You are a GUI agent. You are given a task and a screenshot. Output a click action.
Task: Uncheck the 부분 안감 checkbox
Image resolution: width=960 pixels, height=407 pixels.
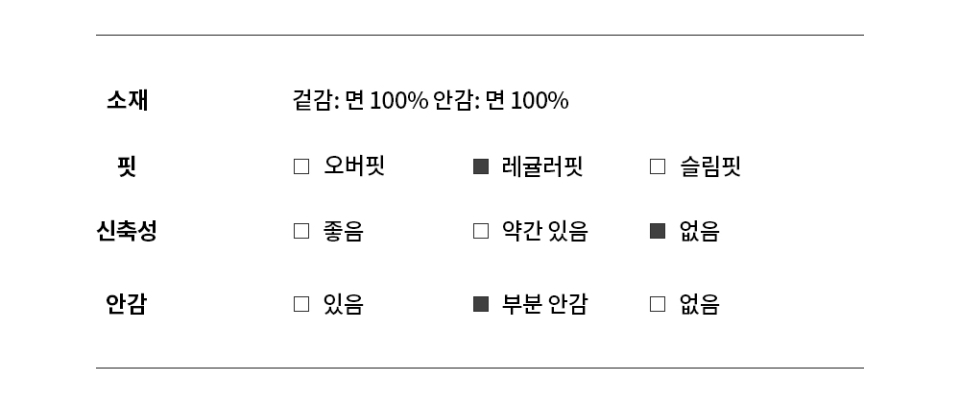(x=481, y=305)
